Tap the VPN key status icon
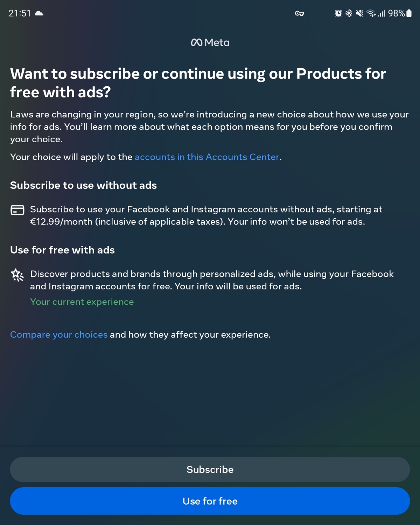 coord(299,14)
